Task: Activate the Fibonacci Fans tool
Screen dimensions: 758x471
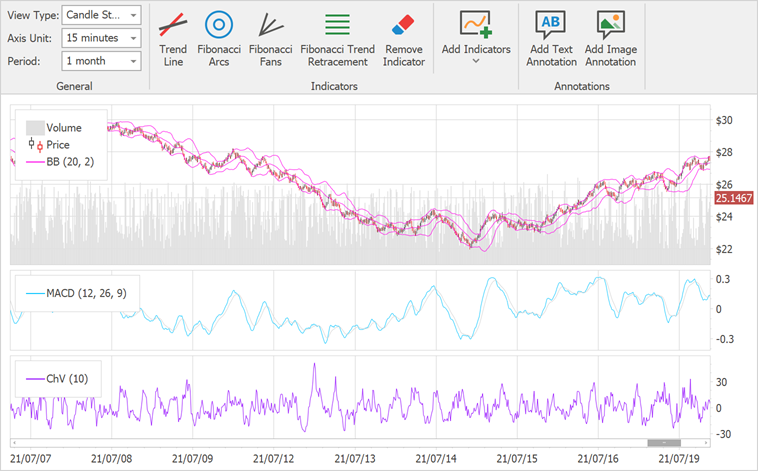Action: 271,40
